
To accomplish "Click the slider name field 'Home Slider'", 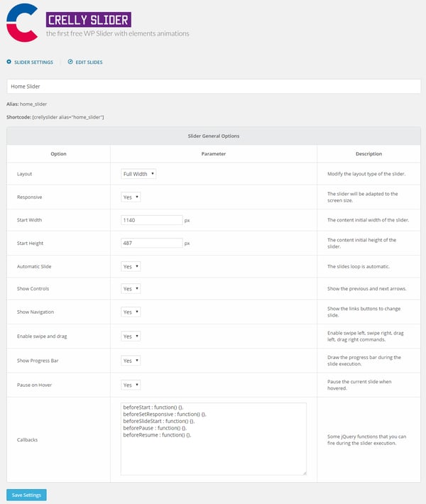I will point(213,86).
